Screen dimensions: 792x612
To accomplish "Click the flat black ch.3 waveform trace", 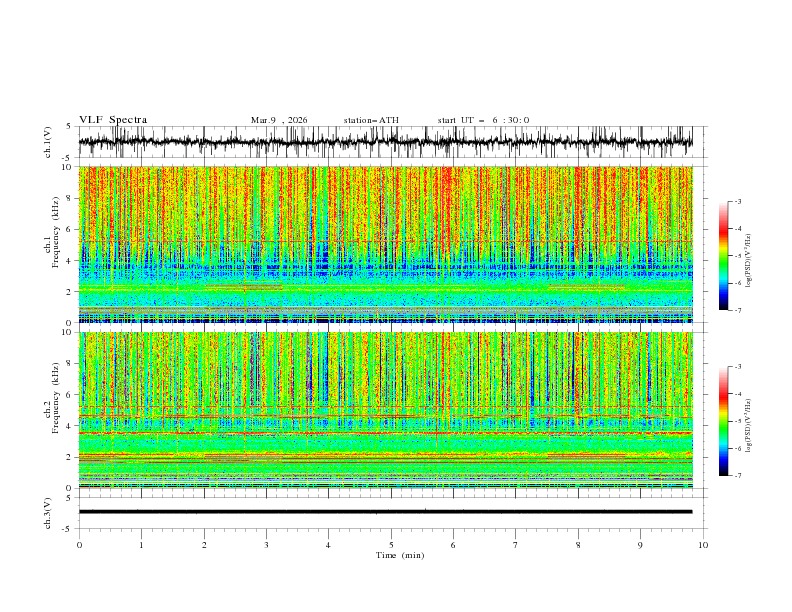I will point(385,512).
